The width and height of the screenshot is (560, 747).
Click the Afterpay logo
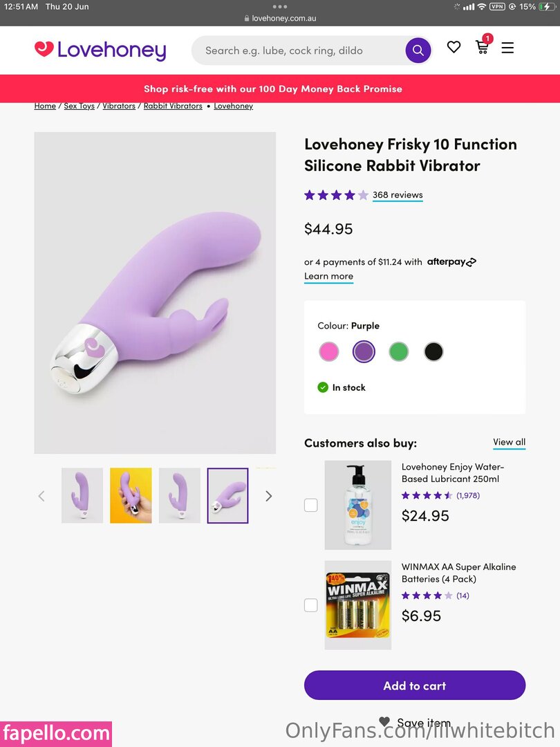coord(451,262)
